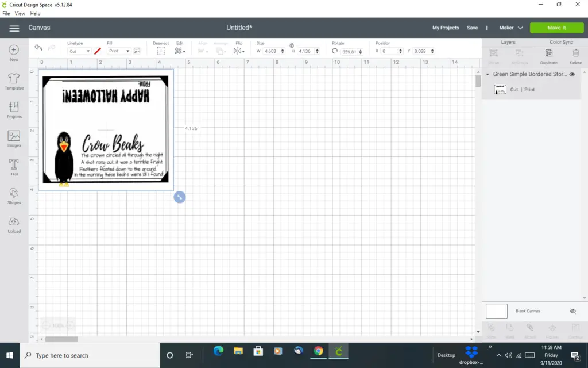Open the Templates panel
Image resolution: width=588 pixels, height=368 pixels.
click(x=14, y=81)
